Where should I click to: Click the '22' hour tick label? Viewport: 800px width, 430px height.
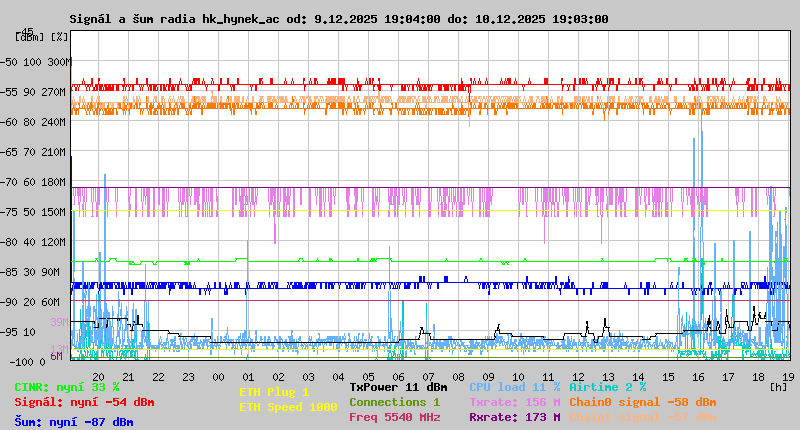point(159,377)
